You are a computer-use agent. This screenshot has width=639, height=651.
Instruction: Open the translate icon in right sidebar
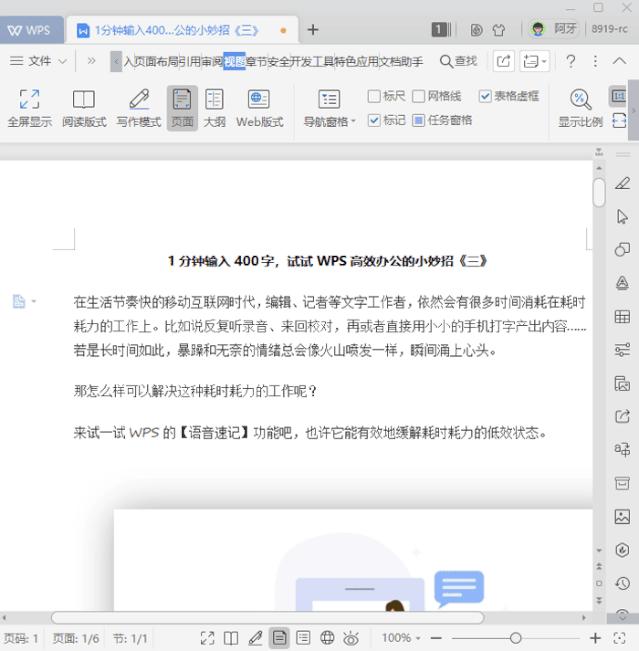[622, 449]
